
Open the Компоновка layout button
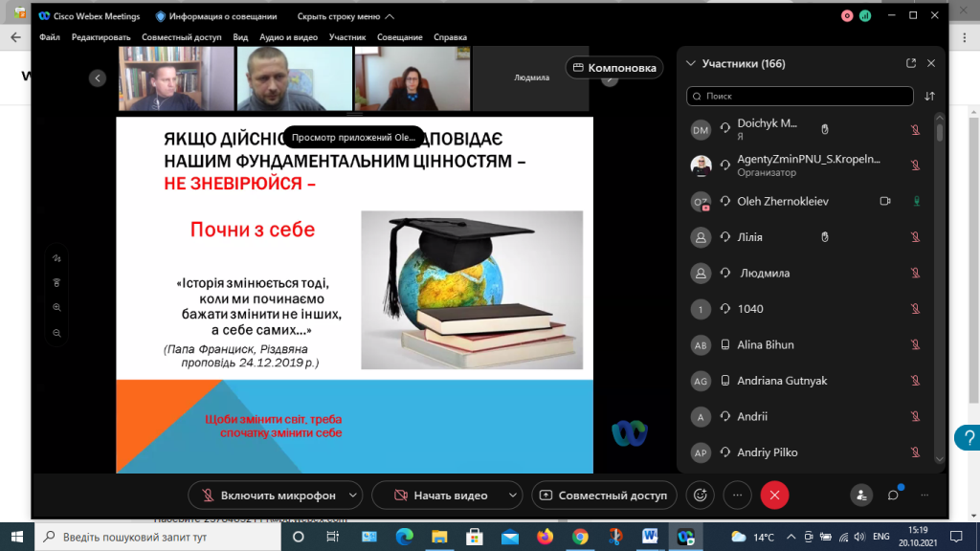click(x=615, y=68)
